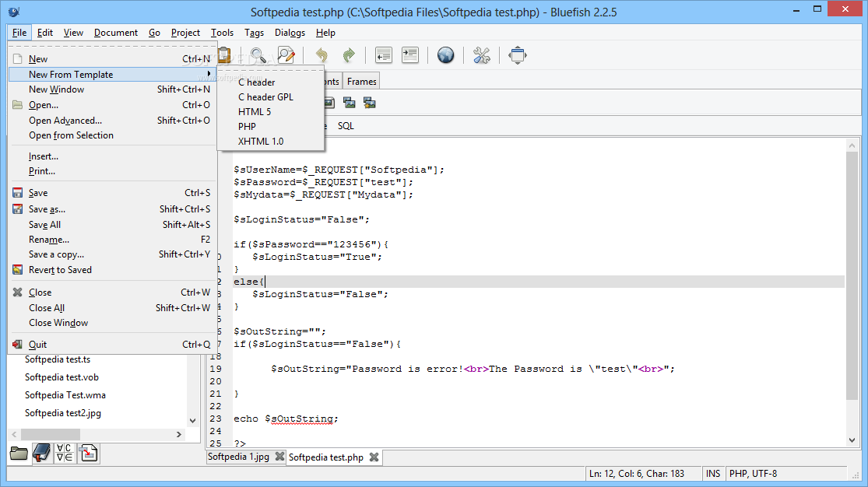Open the Tools menu
This screenshot has width=868, height=487.
(x=222, y=33)
